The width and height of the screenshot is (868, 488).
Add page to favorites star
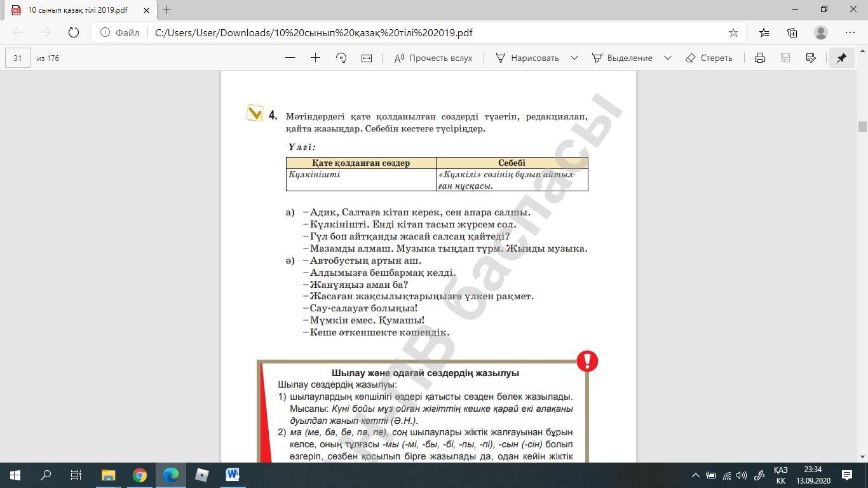(733, 32)
